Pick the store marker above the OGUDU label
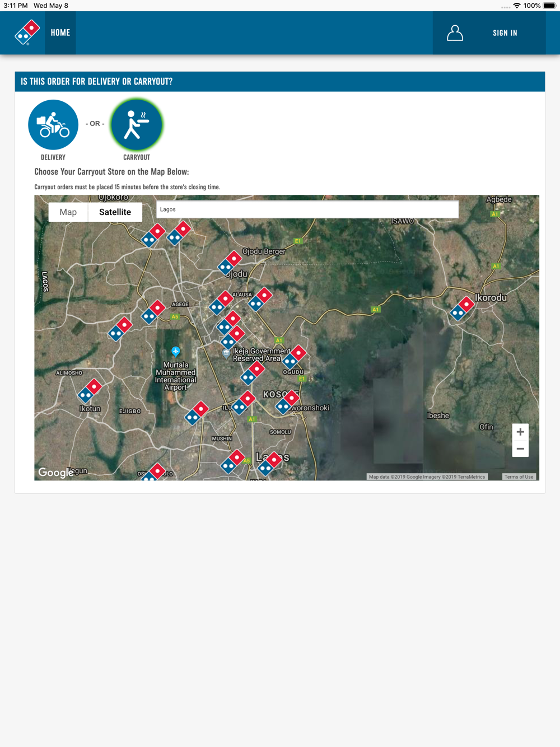560x747 pixels. [294, 357]
